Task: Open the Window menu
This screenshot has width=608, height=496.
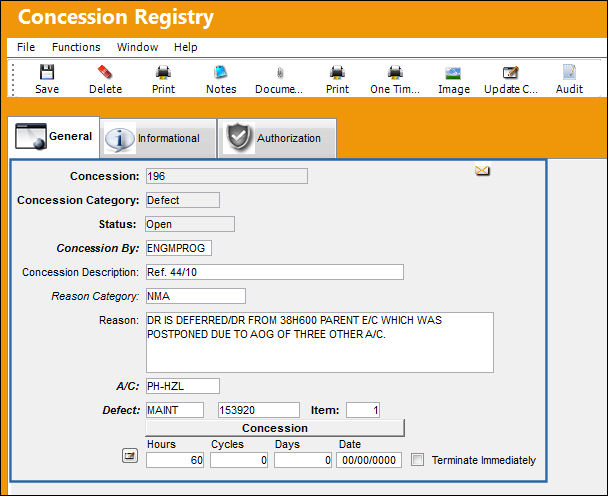Action: 137,47
